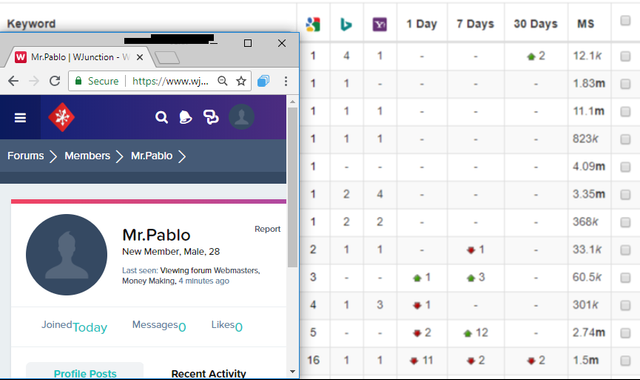Click the browser address bar URL
This screenshot has width=640, height=380.
pyautogui.click(x=170, y=81)
